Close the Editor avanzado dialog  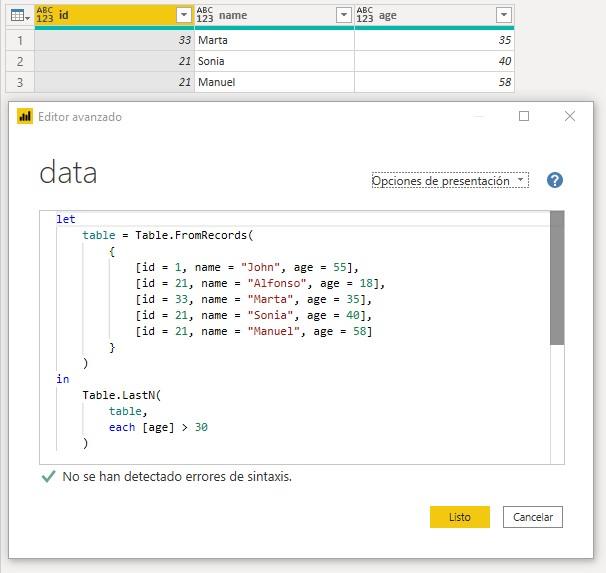pos(570,117)
